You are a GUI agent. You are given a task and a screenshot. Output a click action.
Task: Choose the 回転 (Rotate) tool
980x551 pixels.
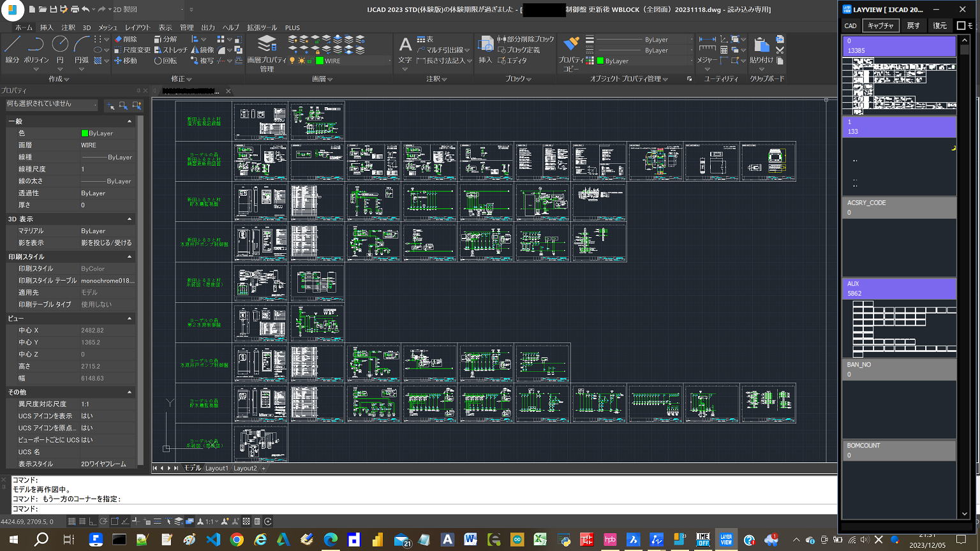[165, 61]
